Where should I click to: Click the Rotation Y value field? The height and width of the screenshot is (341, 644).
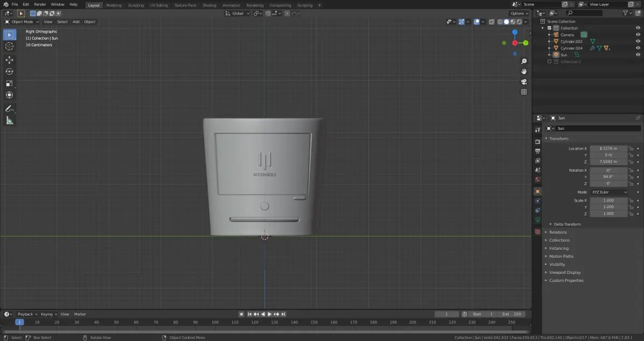pos(609,176)
